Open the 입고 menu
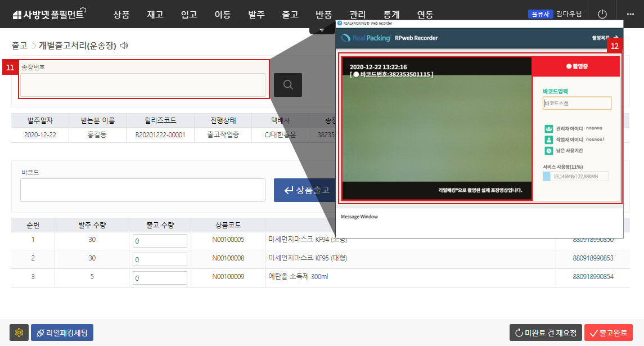 (189, 15)
